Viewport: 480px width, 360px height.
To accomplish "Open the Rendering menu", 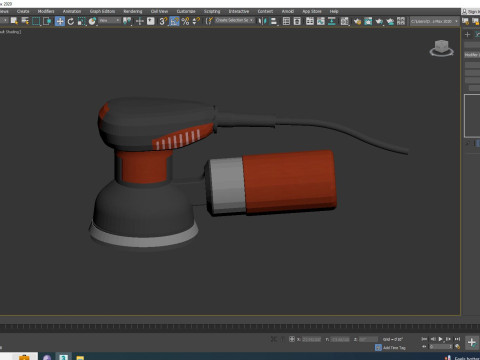I will (x=133, y=11).
